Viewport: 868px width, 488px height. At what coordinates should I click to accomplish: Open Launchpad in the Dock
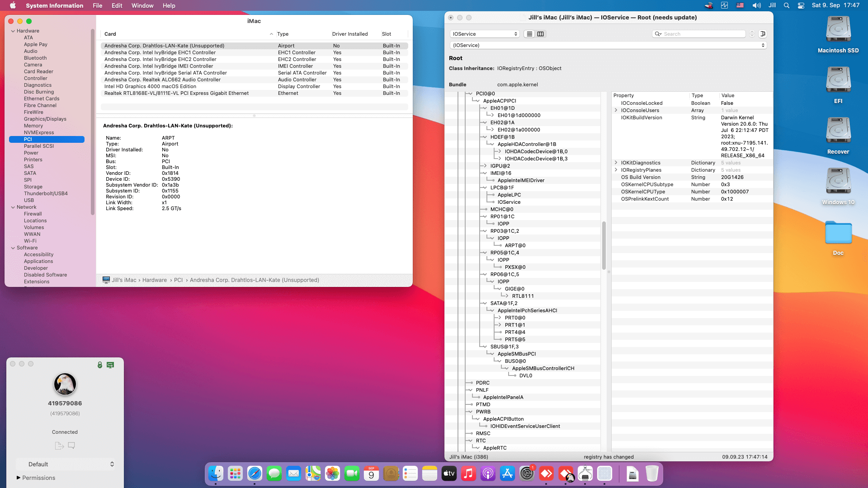pos(235,474)
